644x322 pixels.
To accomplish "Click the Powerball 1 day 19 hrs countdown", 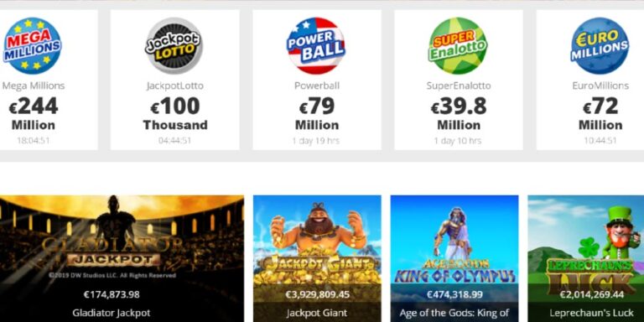I will point(316,141).
